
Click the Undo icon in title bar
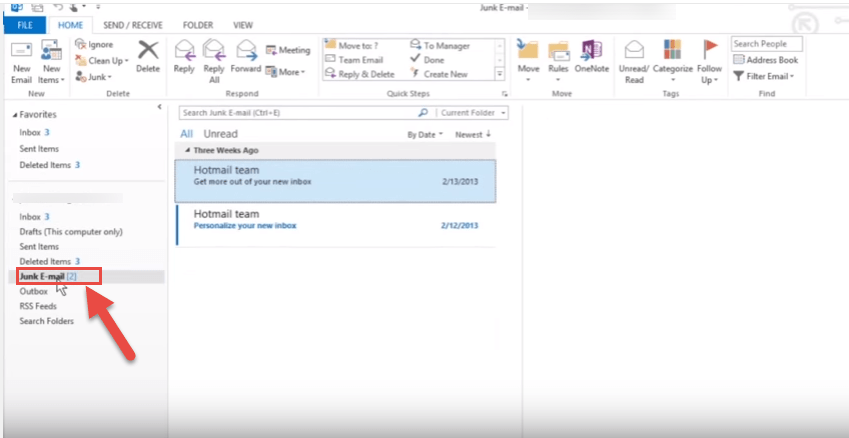pos(58,6)
